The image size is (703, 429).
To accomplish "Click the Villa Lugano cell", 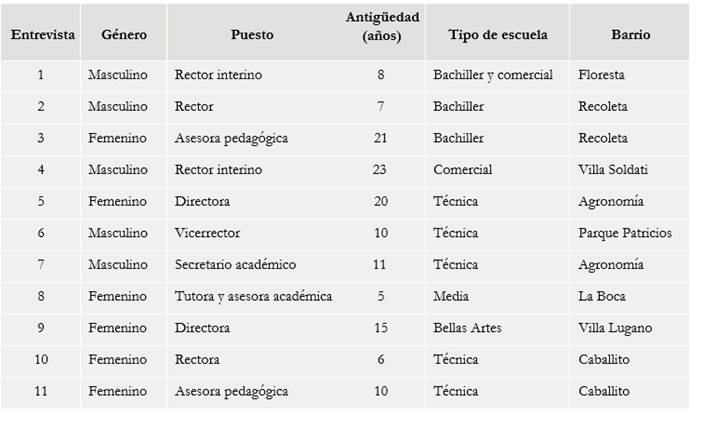I will coord(614,328).
